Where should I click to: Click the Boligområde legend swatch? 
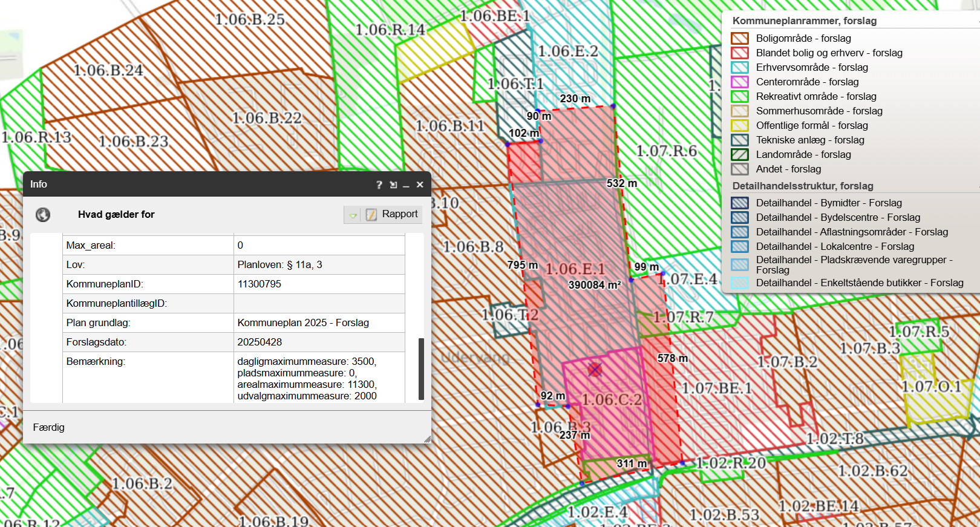point(740,39)
